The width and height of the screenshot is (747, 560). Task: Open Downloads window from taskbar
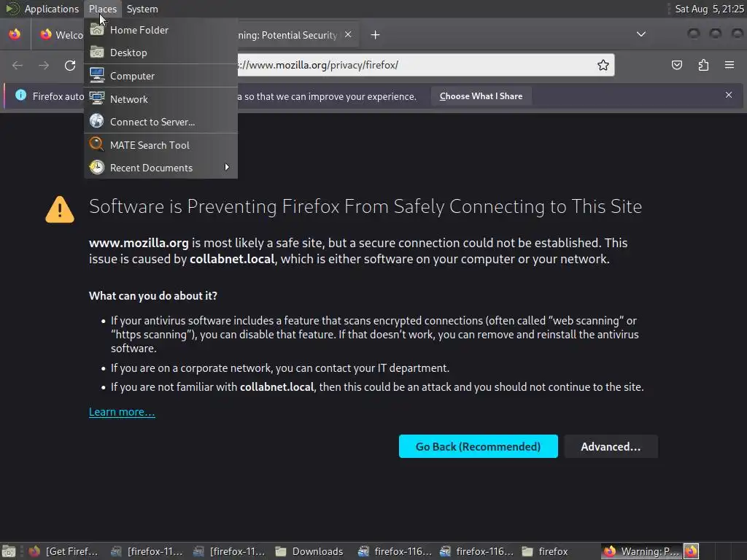point(309,551)
